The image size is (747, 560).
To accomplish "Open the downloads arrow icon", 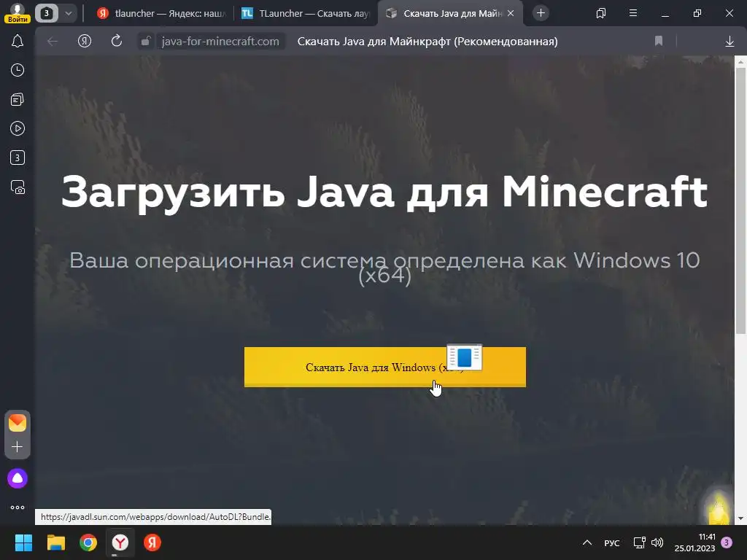I will pos(729,42).
